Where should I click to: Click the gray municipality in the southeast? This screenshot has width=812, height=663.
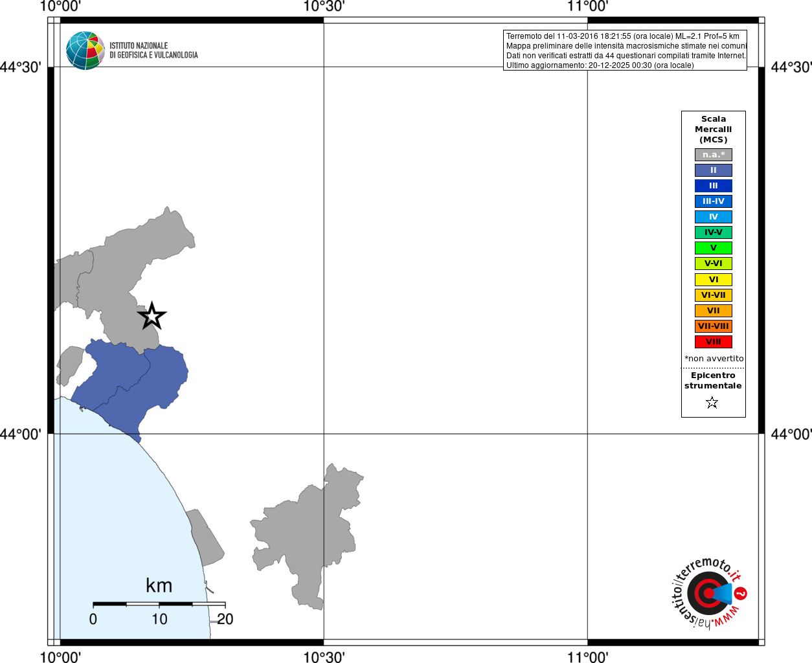[308, 537]
